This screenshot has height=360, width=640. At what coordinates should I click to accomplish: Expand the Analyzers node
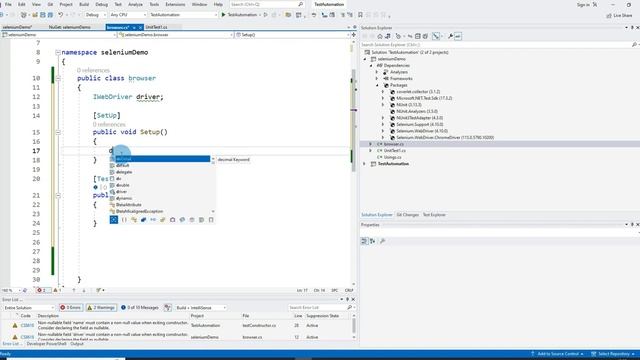point(377,72)
